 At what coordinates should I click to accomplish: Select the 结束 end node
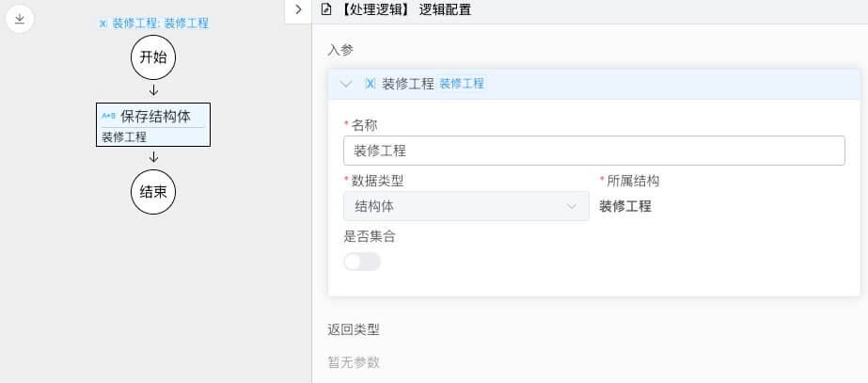click(153, 192)
